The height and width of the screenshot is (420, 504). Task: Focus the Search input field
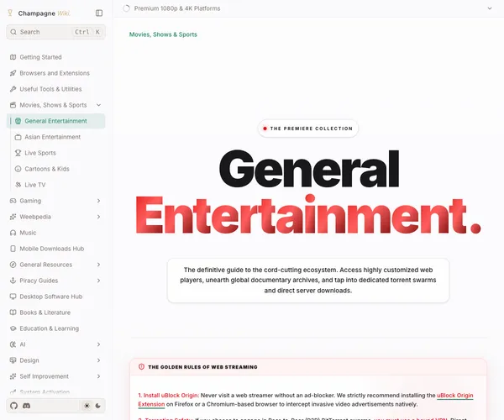56,32
